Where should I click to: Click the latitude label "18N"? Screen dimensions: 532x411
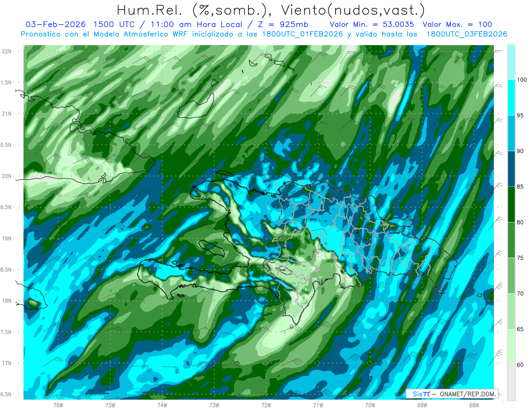click(x=7, y=301)
